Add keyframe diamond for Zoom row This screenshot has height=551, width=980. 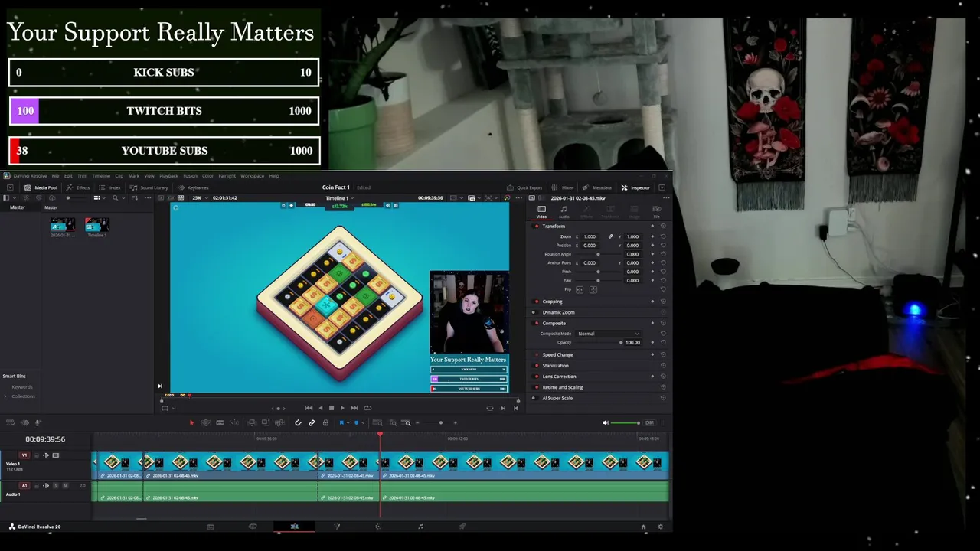click(652, 236)
